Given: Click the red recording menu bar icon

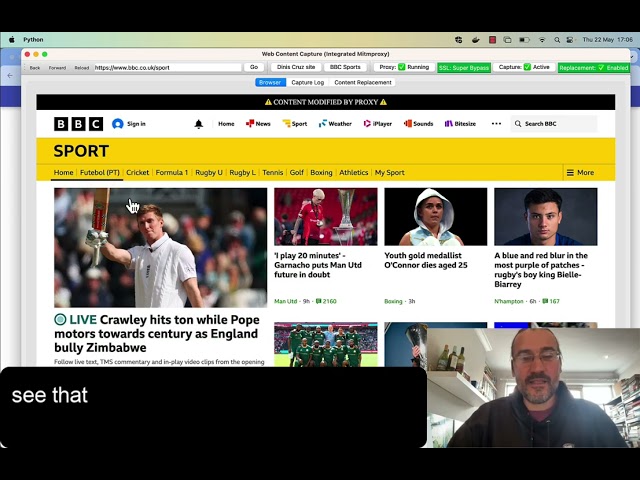Looking at the screenshot, I should coord(493,40).
